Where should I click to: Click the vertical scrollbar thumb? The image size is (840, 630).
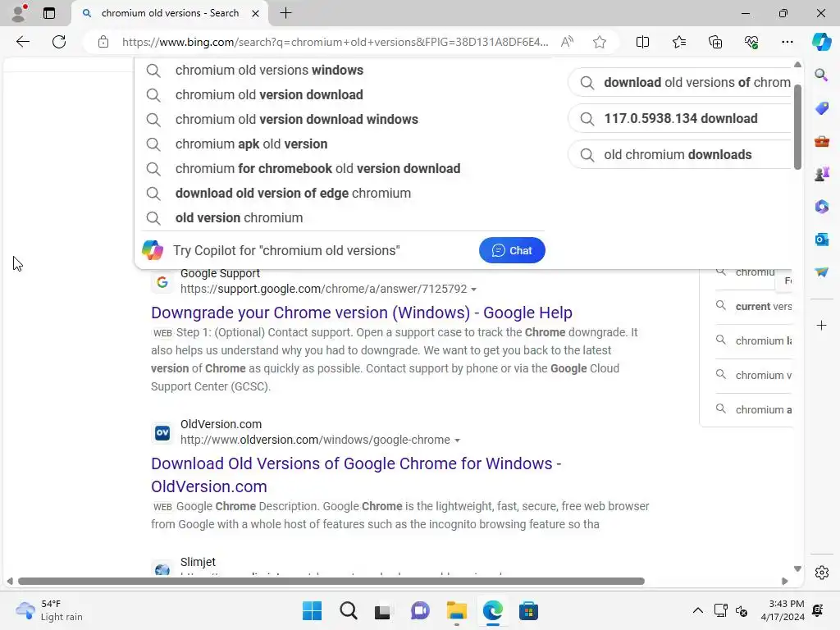pos(797,127)
